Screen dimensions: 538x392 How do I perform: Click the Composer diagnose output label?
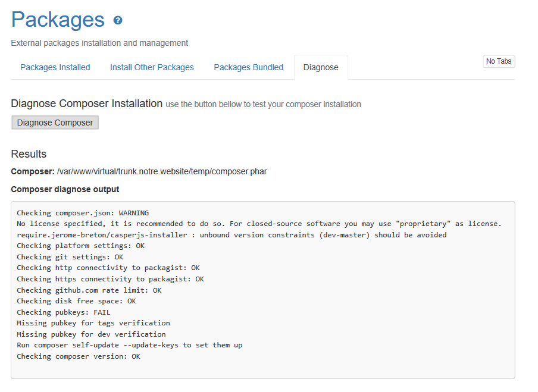tap(65, 189)
